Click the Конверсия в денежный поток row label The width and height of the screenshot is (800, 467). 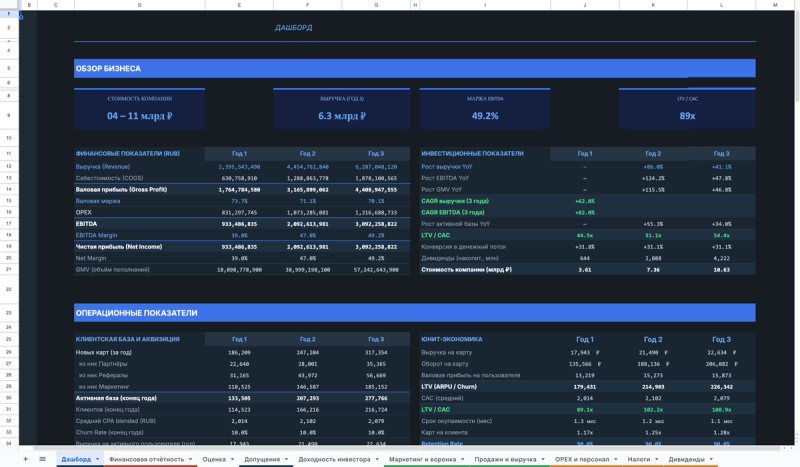(463, 247)
